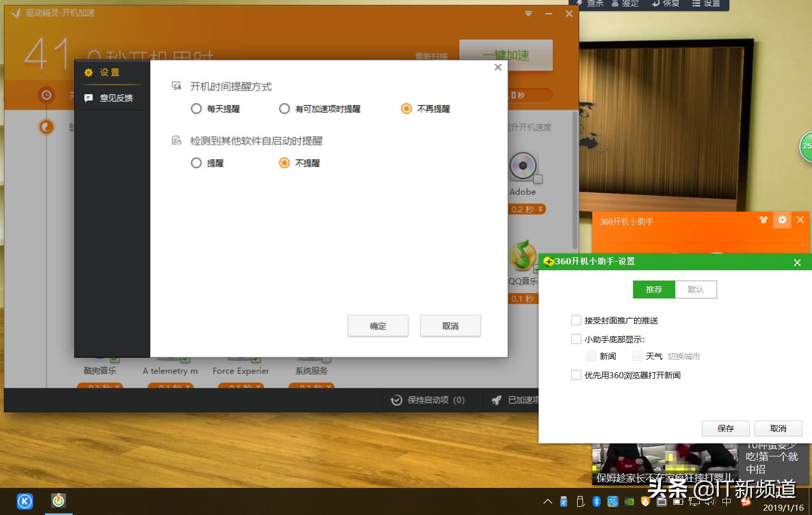Open the 意见反馈 feedback section in the sidebar
This screenshot has height=515, width=812.
tap(111, 98)
